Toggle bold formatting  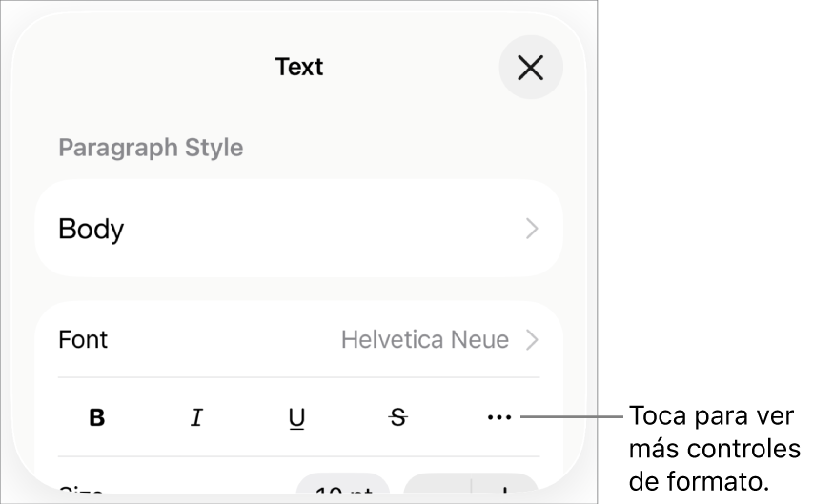[96, 417]
